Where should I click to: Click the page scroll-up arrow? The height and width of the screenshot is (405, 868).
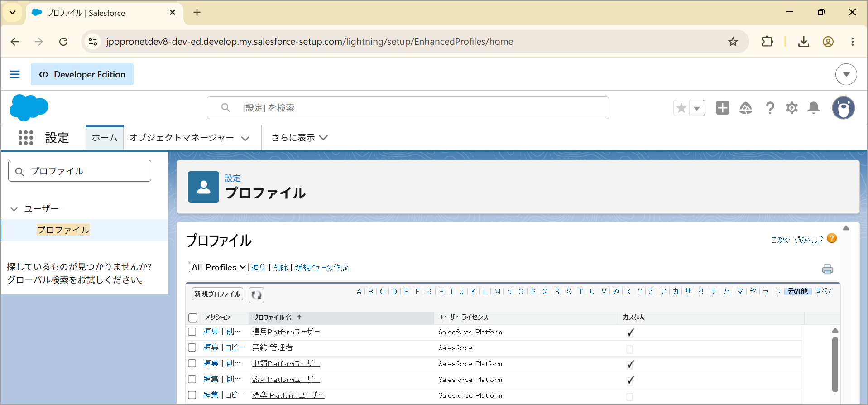pyautogui.click(x=846, y=228)
